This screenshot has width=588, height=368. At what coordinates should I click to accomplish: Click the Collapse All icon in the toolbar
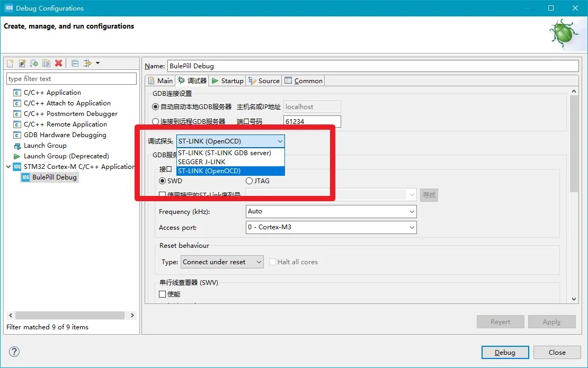[x=75, y=64]
